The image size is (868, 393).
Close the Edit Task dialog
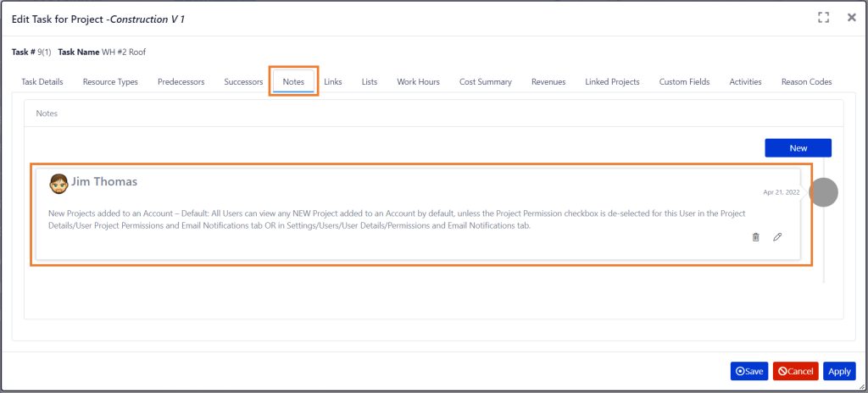click(852, 18)
